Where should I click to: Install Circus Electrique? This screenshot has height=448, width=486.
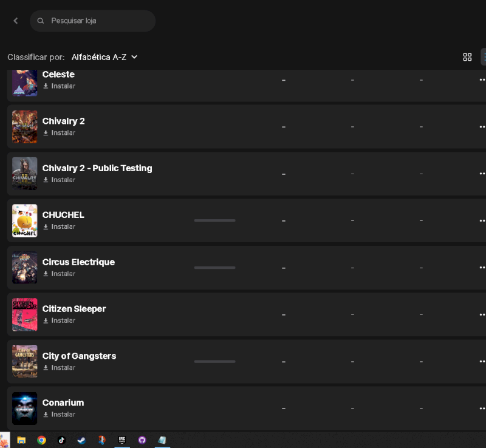point(59,274)
